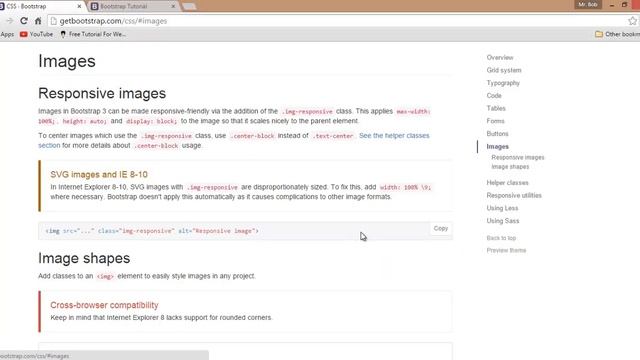Screen dimensions: 640x360
Task: Open the Code sidebar link
Action: [494, 96]
